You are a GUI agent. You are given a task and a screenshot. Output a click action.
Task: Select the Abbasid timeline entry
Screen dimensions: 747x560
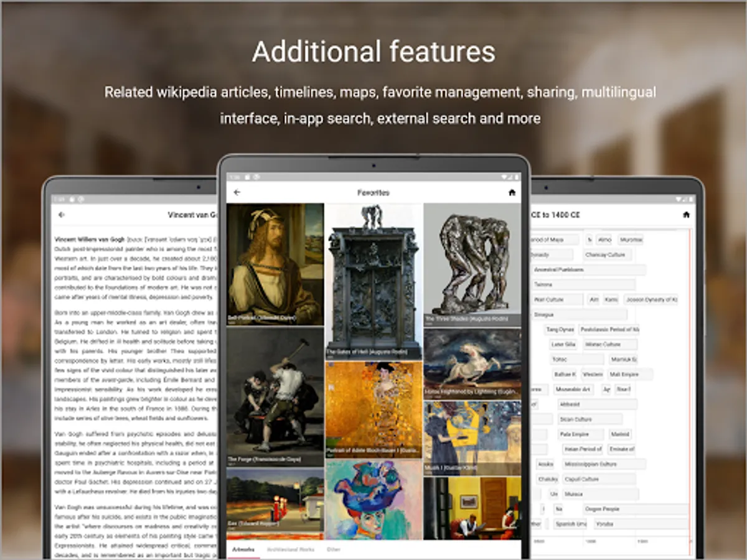pyautogui.click(x=596, y=404)
